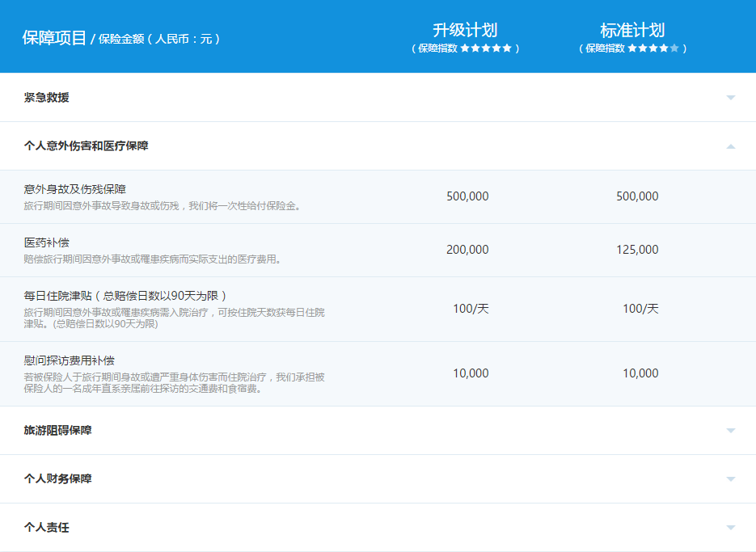Collapse the 个人意外伤害和医疗保障 section arrow
This screenshot has height=552, width=756.
pos(730,146)
